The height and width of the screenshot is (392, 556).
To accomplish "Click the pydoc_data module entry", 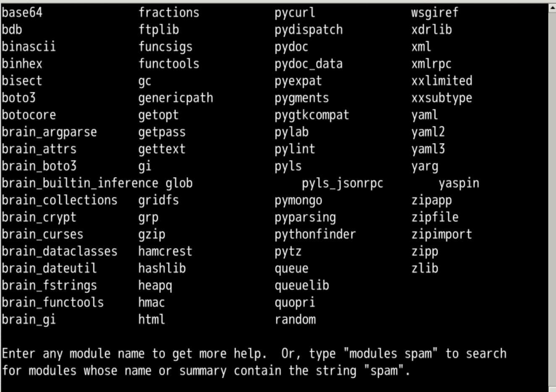I will pos(308,64).
